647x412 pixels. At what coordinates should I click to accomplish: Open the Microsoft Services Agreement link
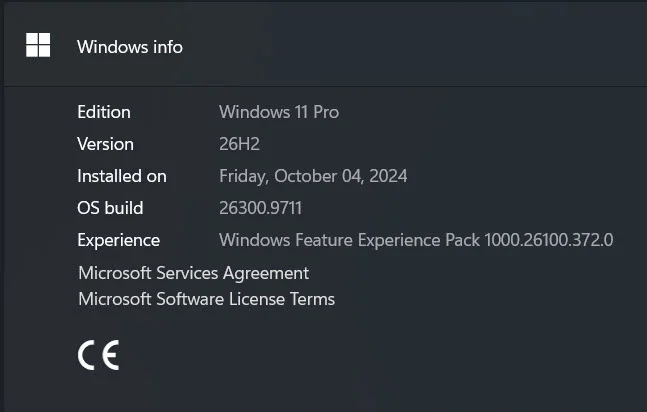(x=194, y=273)
